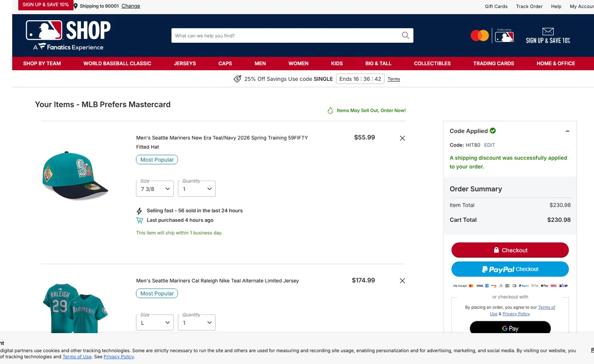Open My Account link
594x364 pixels.
[x=582, y=6]
